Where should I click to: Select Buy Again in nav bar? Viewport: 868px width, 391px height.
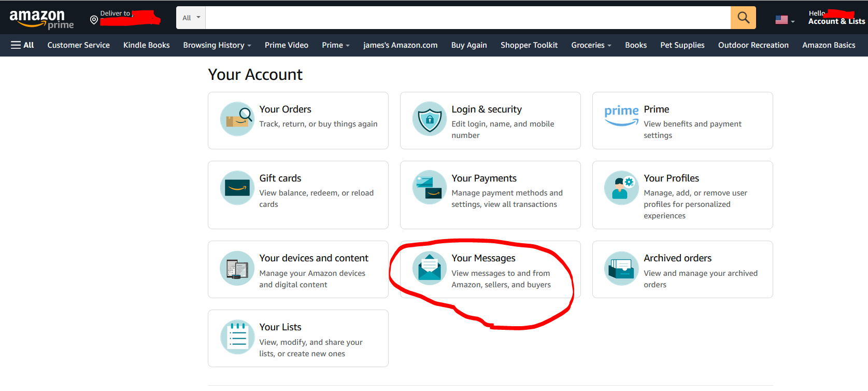(469, 45)
